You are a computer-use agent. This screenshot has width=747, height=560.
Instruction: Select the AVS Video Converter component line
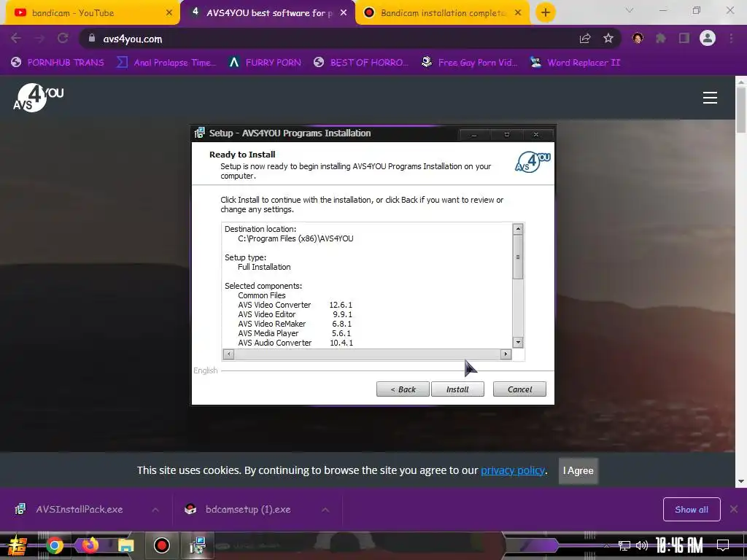pos(295,305)
